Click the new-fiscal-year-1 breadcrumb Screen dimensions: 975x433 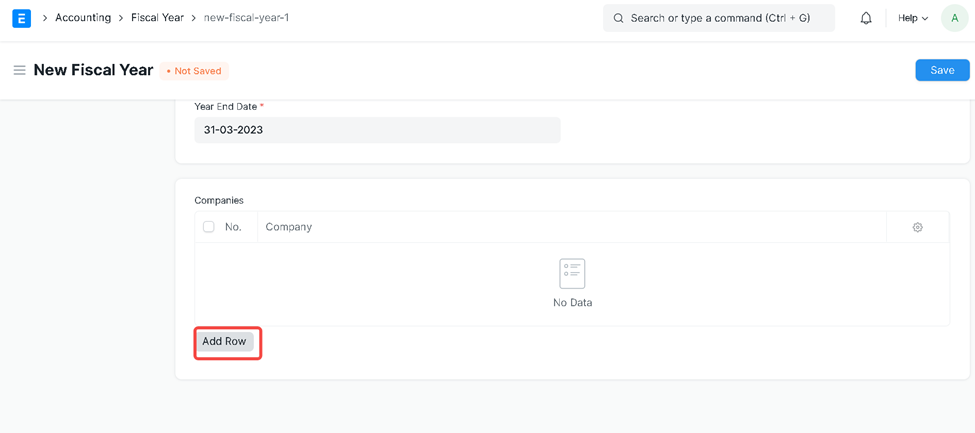(246, 18)
